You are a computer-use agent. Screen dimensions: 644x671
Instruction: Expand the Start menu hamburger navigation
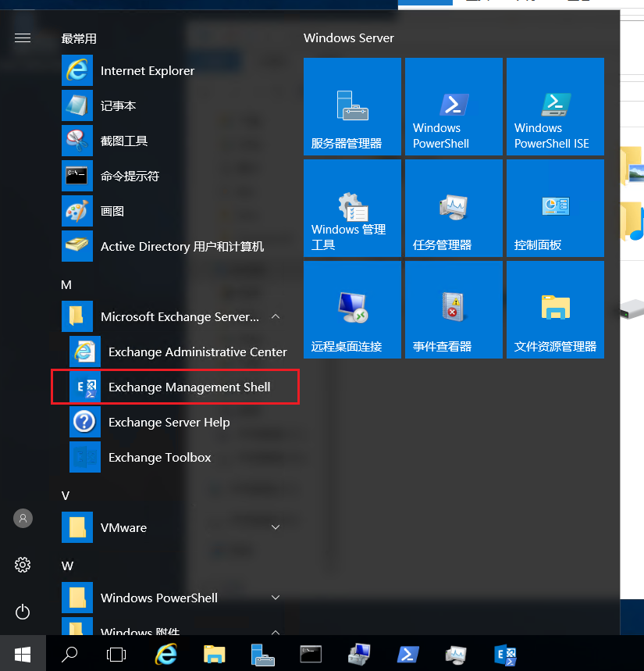(x=23, y=38)
